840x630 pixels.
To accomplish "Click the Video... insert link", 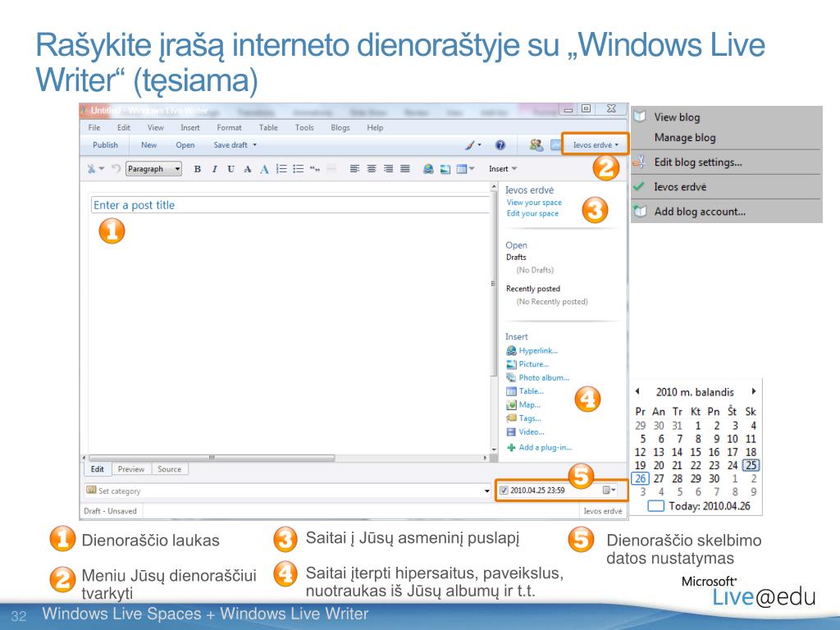I will [x=532, y=431].
